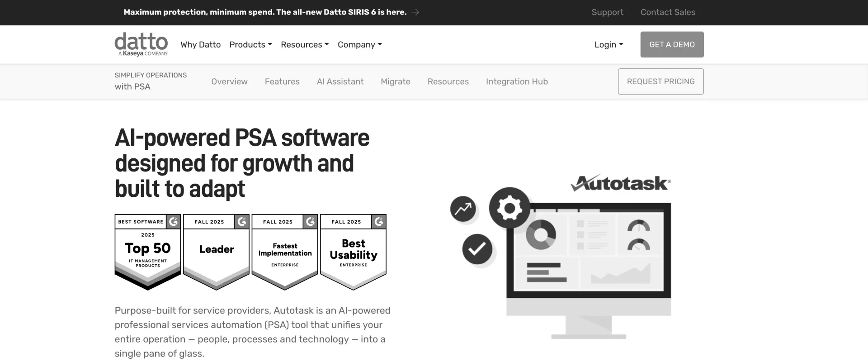Click the 'AI-powered PSA software' headline
868x362 pixels.
coord(242,163)
